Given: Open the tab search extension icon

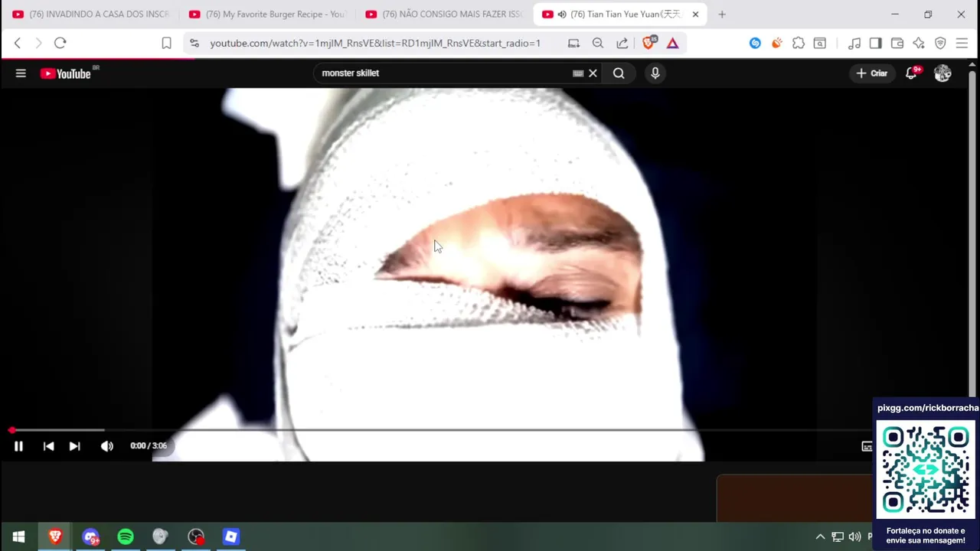Looking at the screenshot, I should coord(820,44).
